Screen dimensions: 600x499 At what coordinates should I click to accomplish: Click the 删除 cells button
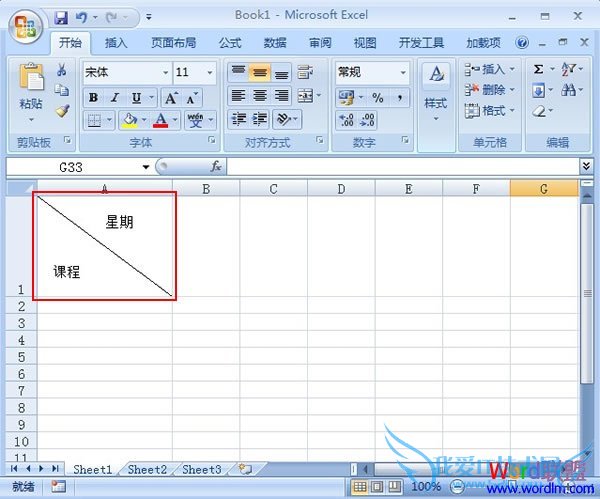(x=489, y=90)
